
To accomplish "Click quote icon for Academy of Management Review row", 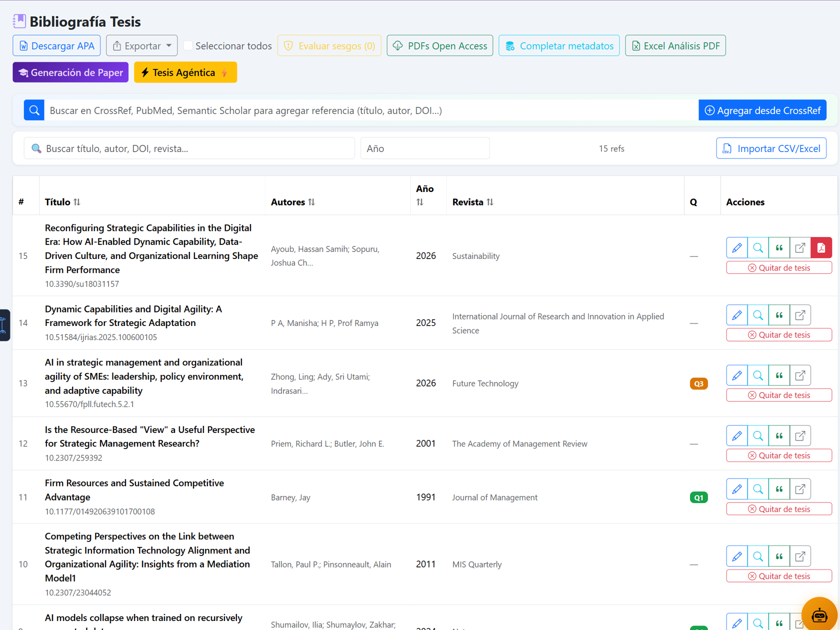I will click(x=779, y=435).
